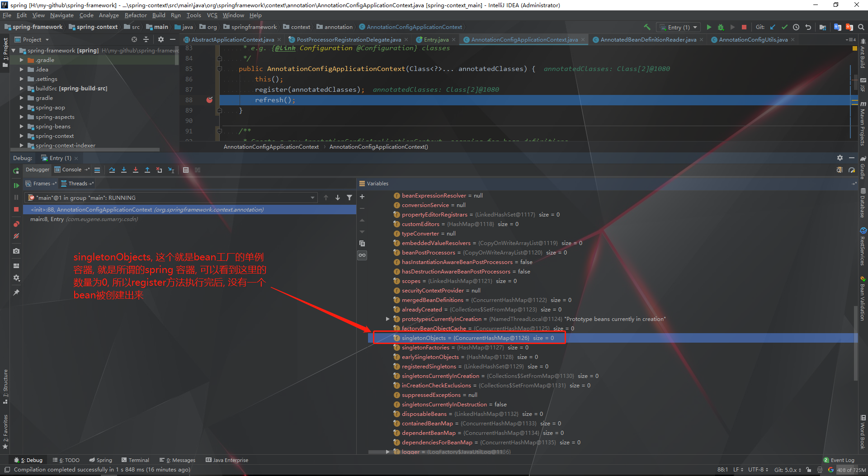Select singletonFactories variable row
The image size is (868, 476).
(613, 348)
